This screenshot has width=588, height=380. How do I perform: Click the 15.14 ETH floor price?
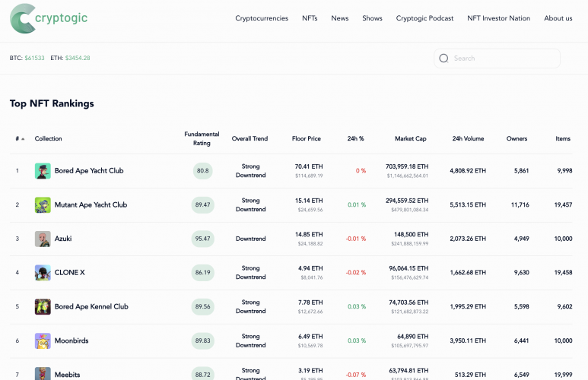[309, 201]
